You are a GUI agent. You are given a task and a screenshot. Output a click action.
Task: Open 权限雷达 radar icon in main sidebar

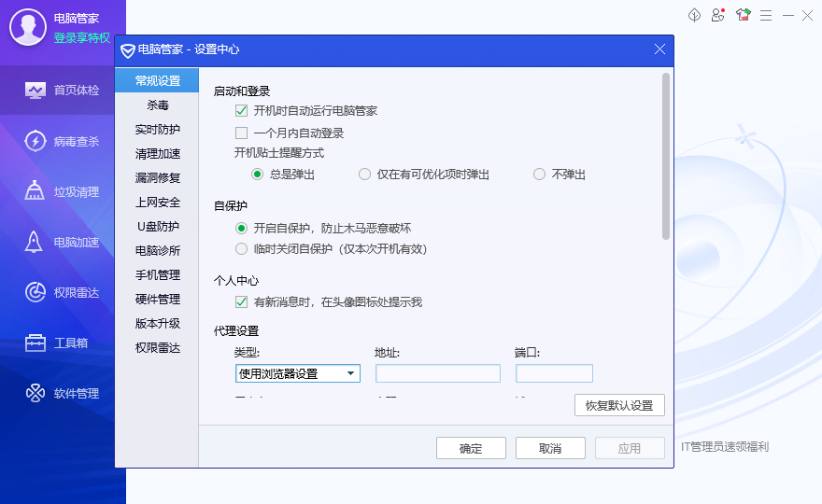click(x=35, y=292)
